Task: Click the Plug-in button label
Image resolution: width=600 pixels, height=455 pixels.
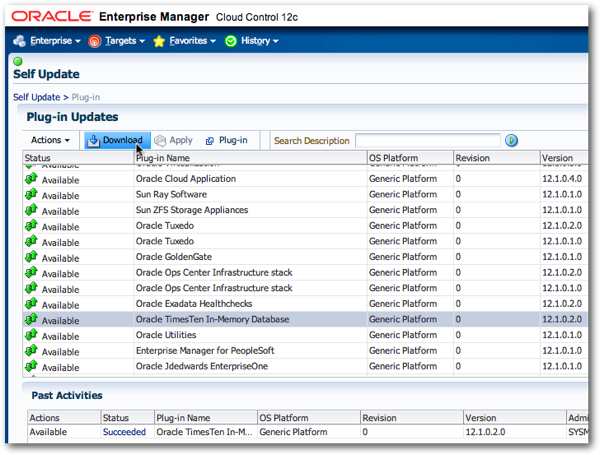Action: pos(233,140)
